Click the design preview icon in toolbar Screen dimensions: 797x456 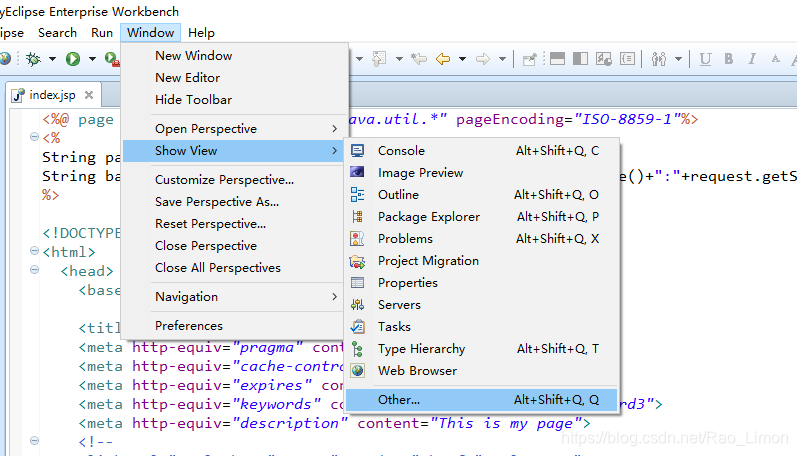(604, 59)
